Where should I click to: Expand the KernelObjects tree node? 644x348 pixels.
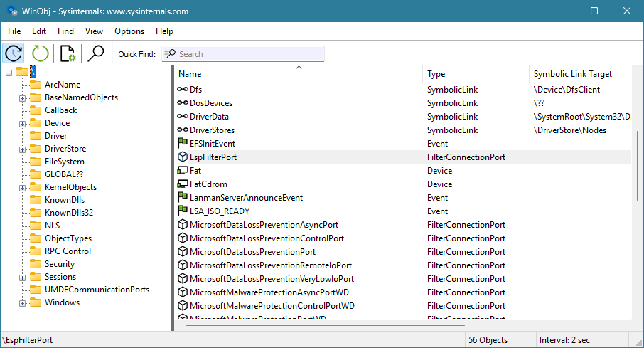(22, 188)
